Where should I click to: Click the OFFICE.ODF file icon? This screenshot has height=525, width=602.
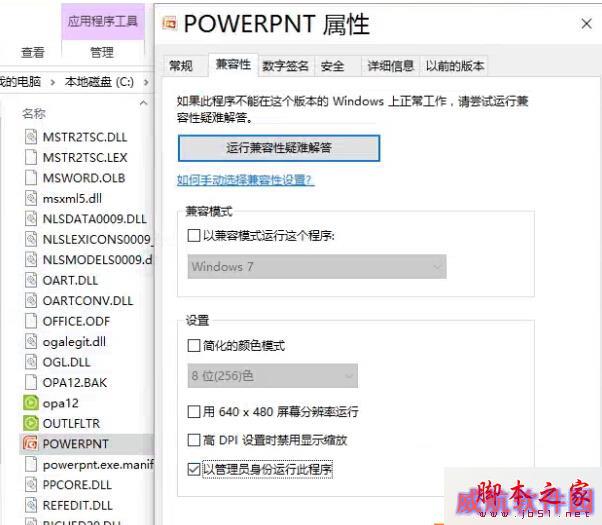31,321
